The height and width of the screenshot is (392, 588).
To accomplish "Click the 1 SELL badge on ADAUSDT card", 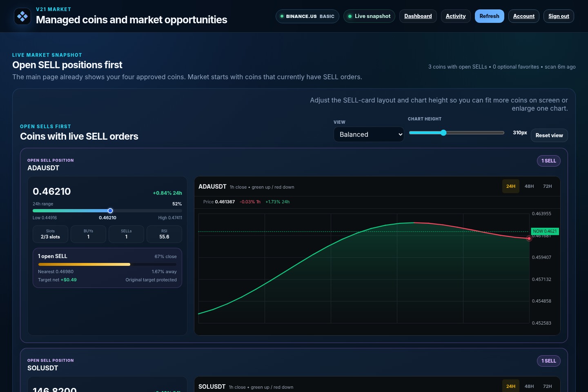I will pyautogui.click(x=549, y=161).
